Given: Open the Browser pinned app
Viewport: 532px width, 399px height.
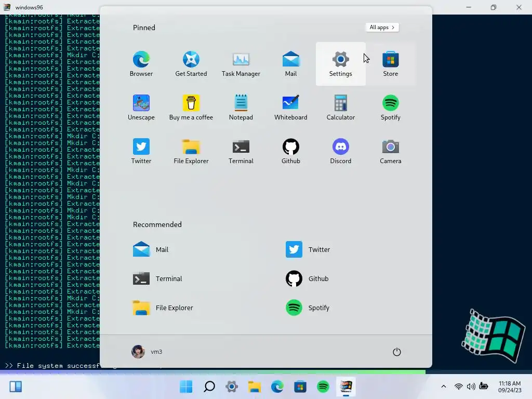Looking at the screenshot, I should (x=141, y=64).
